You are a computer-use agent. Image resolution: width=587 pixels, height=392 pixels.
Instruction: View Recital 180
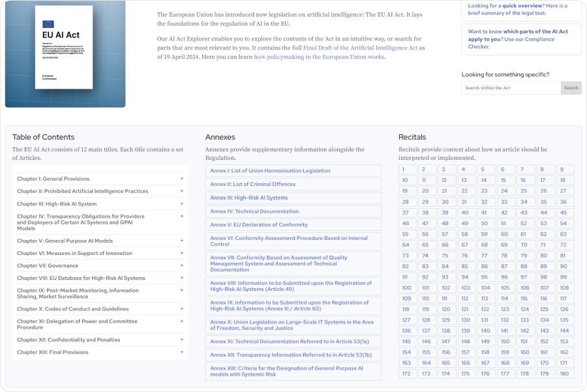565,374
